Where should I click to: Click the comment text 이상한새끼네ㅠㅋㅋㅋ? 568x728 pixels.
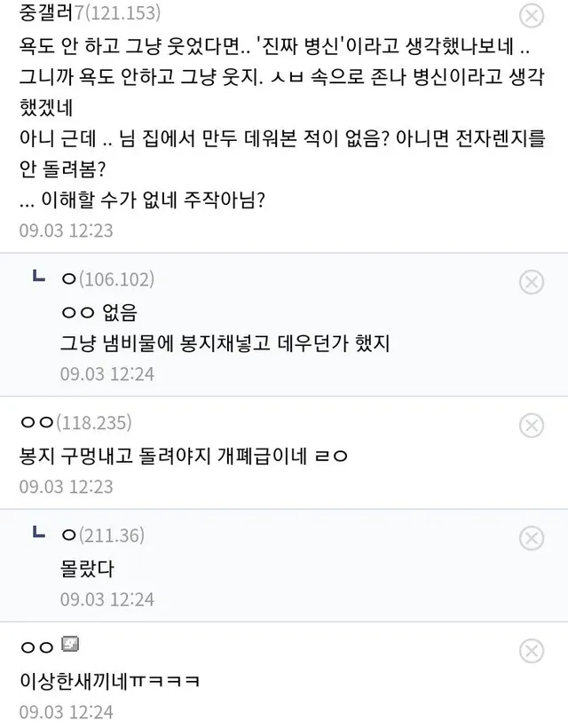click(109, 680)
